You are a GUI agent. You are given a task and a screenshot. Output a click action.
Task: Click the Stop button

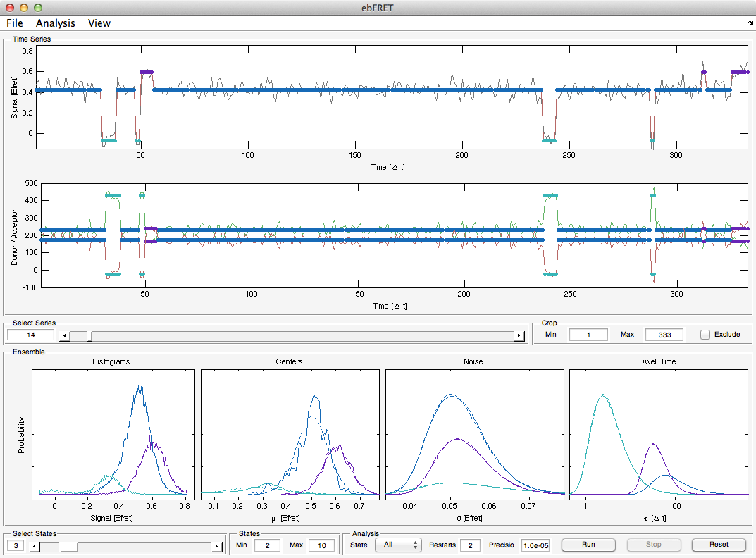click(653, 545)
